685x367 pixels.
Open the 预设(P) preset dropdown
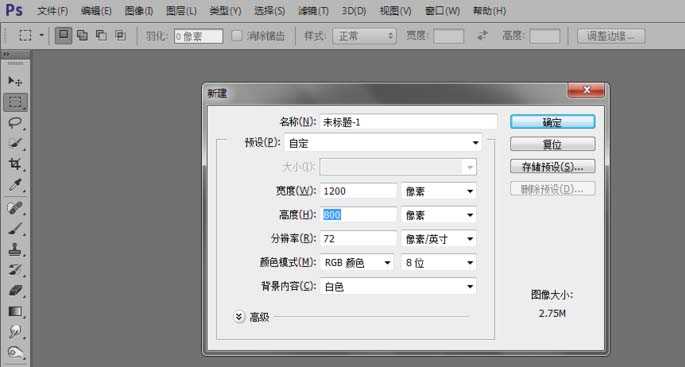(x=383, y=143)
